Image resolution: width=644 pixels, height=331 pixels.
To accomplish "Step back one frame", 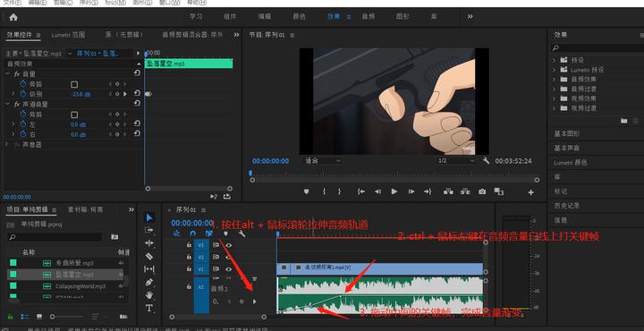I will tap(377, 191).
